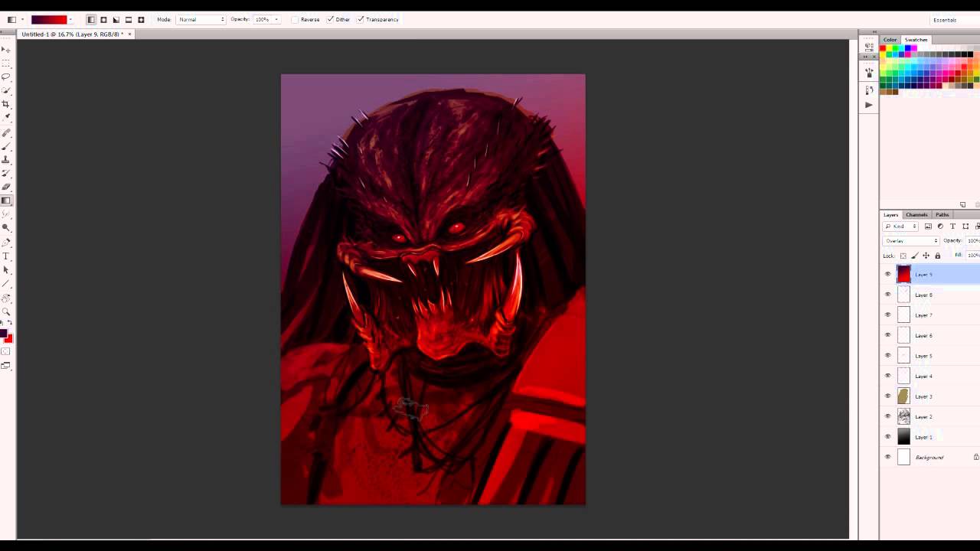Click the lock position icon
This screenshot has height=551, width=980.
(926, 256)
